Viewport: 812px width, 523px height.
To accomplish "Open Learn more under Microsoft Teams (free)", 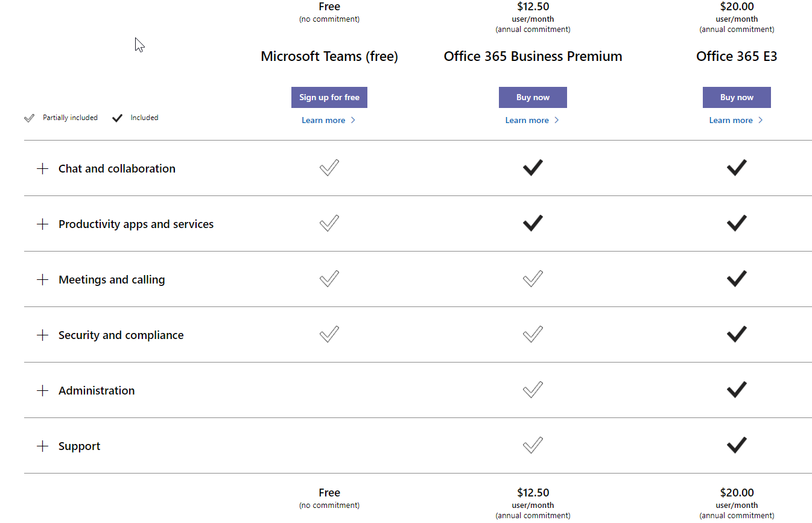I will click(329, 121).
